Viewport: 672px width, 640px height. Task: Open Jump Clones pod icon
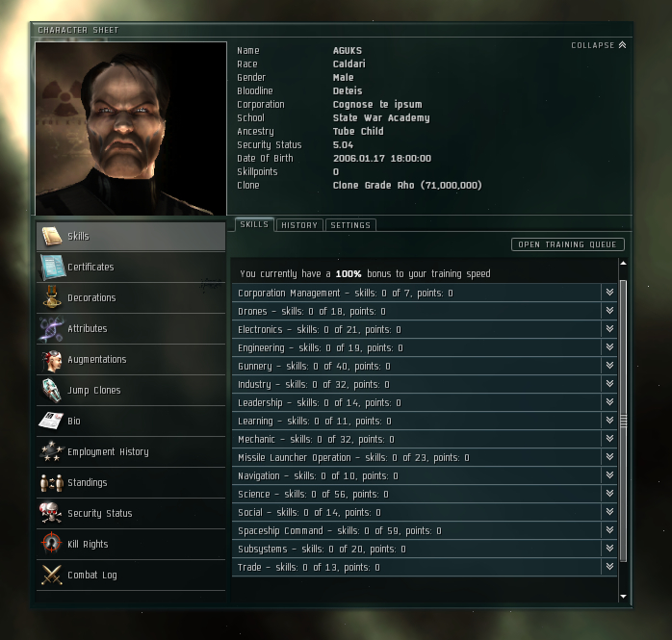(51, 390)
